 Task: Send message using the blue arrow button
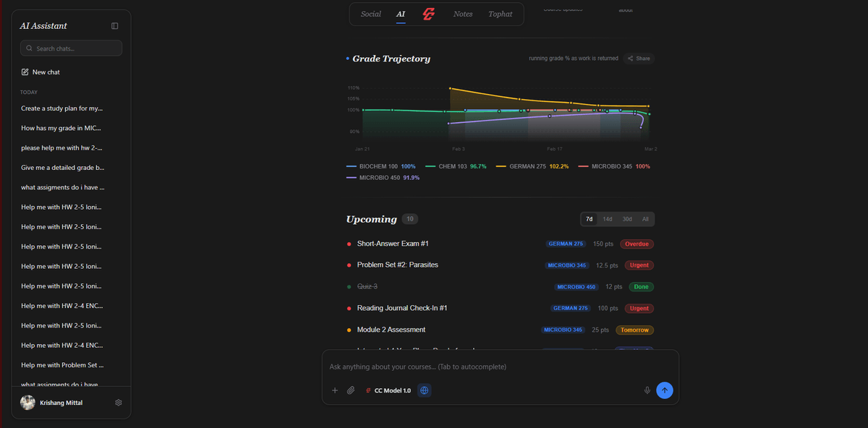[x=664, y=390]
